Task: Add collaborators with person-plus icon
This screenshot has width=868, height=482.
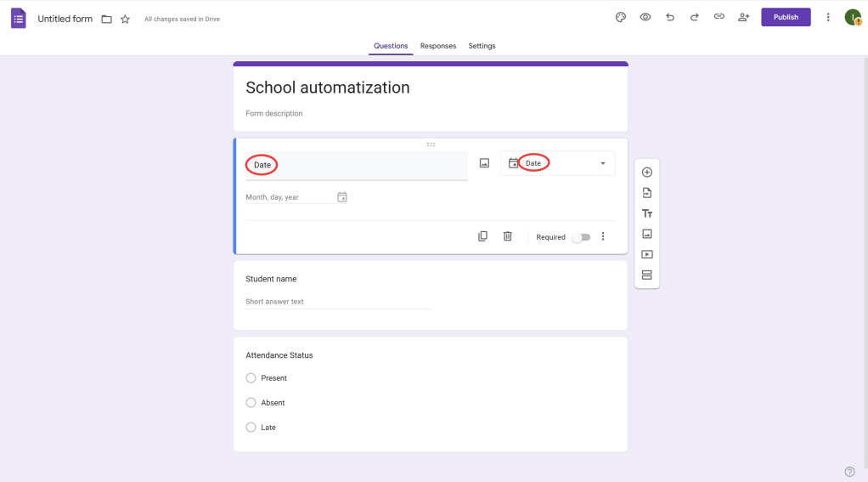Action: point(744,17)
